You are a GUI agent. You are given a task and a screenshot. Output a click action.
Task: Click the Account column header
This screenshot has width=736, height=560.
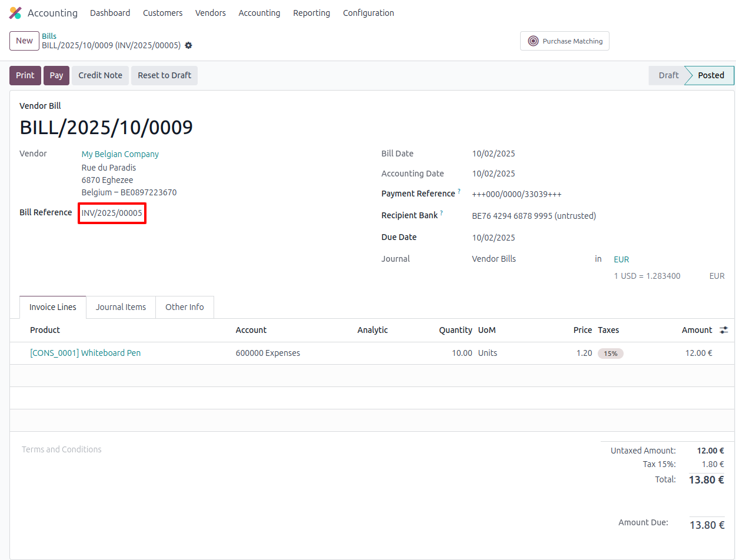click(x=251, y=330)
